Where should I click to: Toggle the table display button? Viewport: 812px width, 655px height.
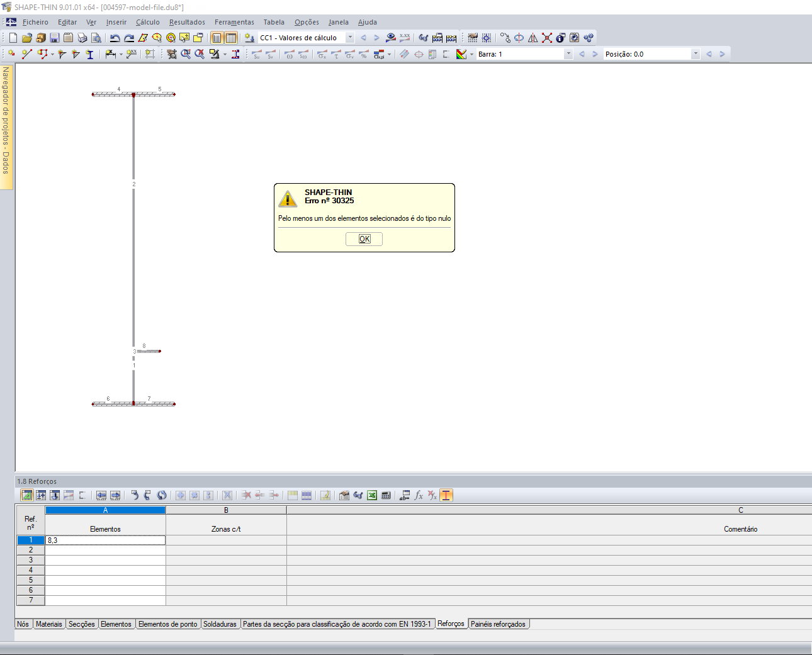[231, 38]
